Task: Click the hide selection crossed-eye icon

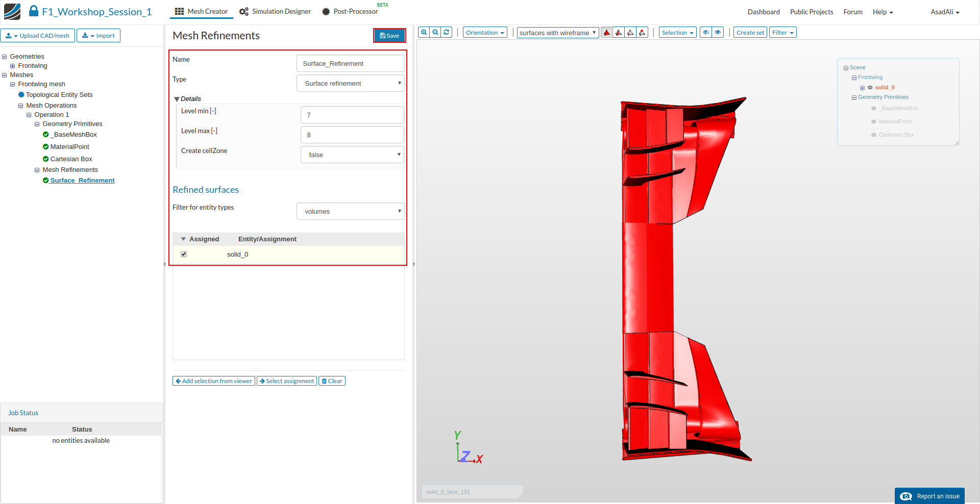Action: click(x=706, y=32)
